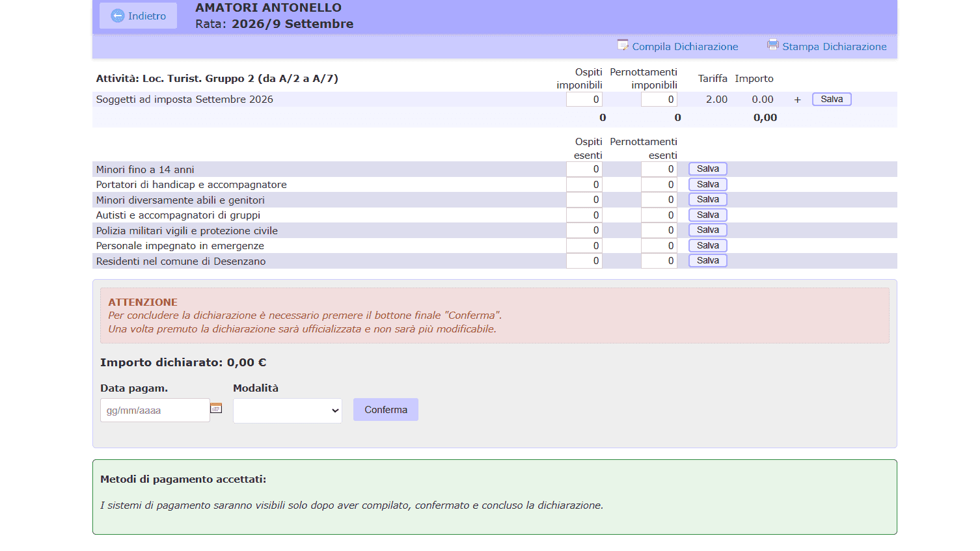Viewport: 980px width, 551px height.
Task: Save the Polizia militari vigili row
Action: [x=708, y=230]
